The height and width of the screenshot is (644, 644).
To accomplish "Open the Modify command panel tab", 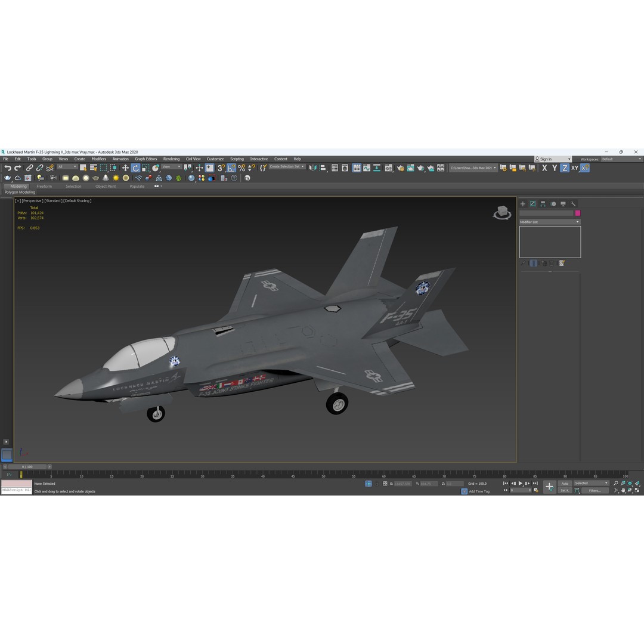I will [x=532, y=204].
